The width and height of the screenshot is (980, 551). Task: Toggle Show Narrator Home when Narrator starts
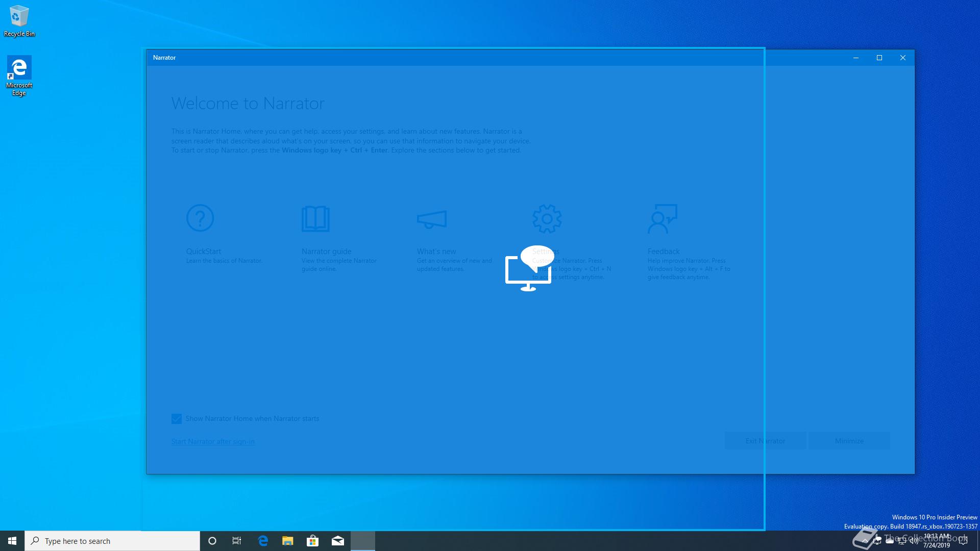[x=177, y=419]
